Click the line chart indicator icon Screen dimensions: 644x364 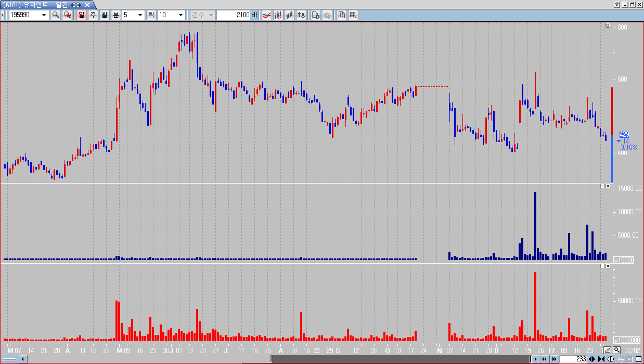pos(266,15)
